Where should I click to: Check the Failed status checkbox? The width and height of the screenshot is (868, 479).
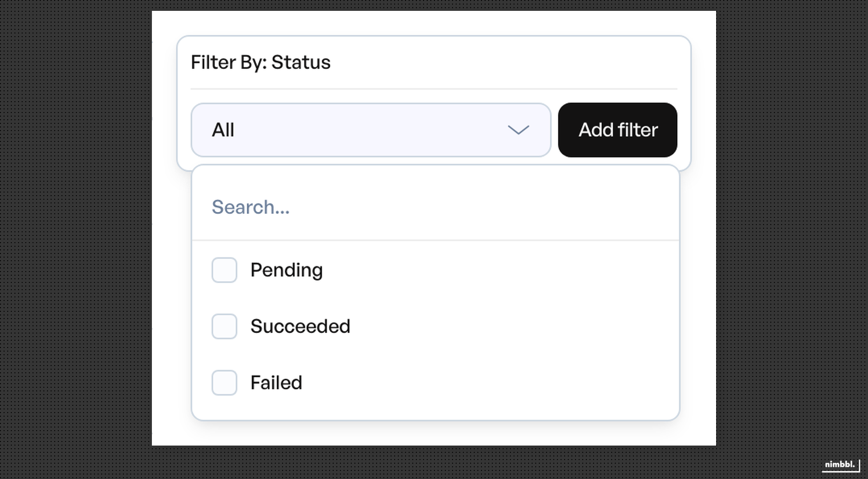tap(224, 382)
